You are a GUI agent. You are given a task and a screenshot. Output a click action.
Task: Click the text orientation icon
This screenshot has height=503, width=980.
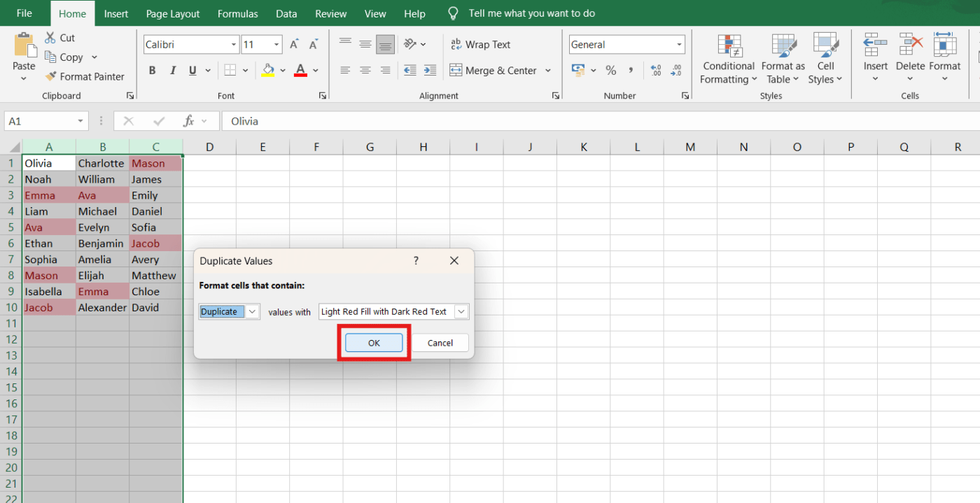pos(411,44)
